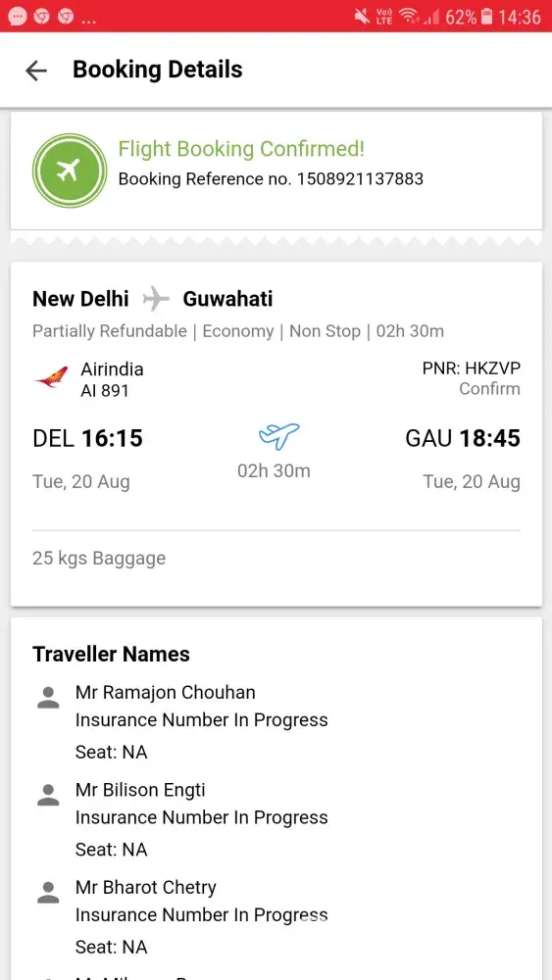Tap person icon beside Mr Bilison Engti
Screen dimensions: 552x980
pyautogui.click(x=48, y=795)
